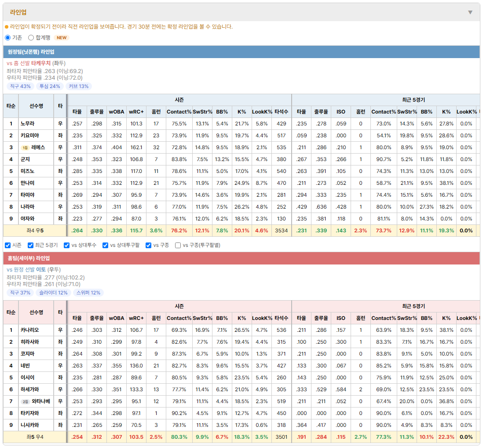Click the NEW badge next to 합계행
The image size is (483, 448).
pyautogui.click(x=62, y=37)
